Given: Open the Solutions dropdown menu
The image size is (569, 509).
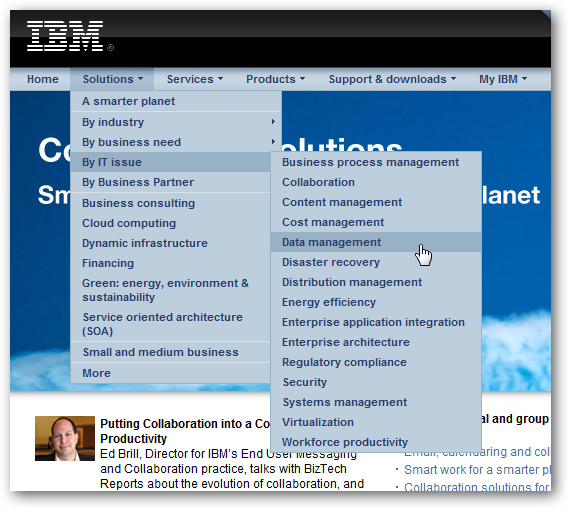Looking at the screenshot, I should click(112, 79).
